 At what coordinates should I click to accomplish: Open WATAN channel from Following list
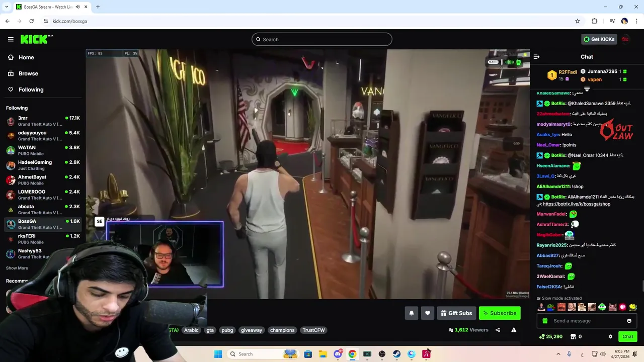[43, 150]
